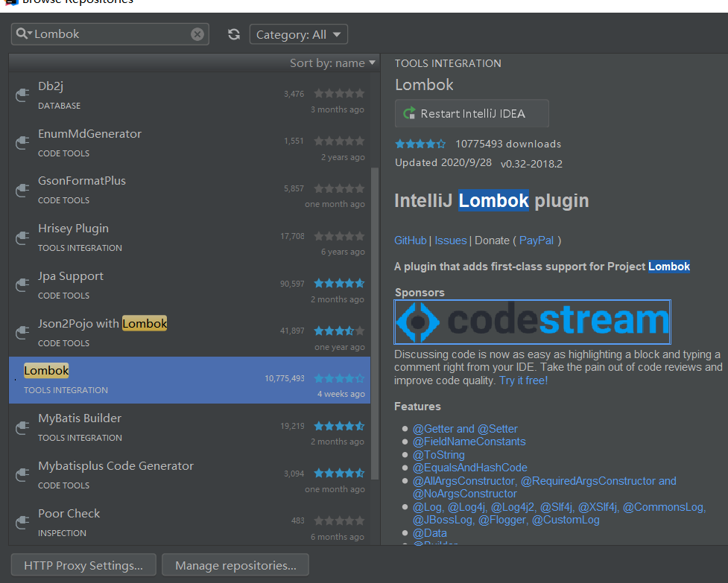Open the @EqualsAndHashCode link
This screenshot has height=583, width=728.
pos(470,468)
